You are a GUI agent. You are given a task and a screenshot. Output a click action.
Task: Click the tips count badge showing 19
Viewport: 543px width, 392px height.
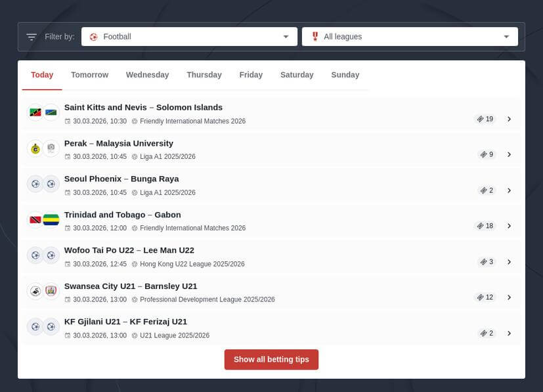pyautogui.click(x=485, y=119)
